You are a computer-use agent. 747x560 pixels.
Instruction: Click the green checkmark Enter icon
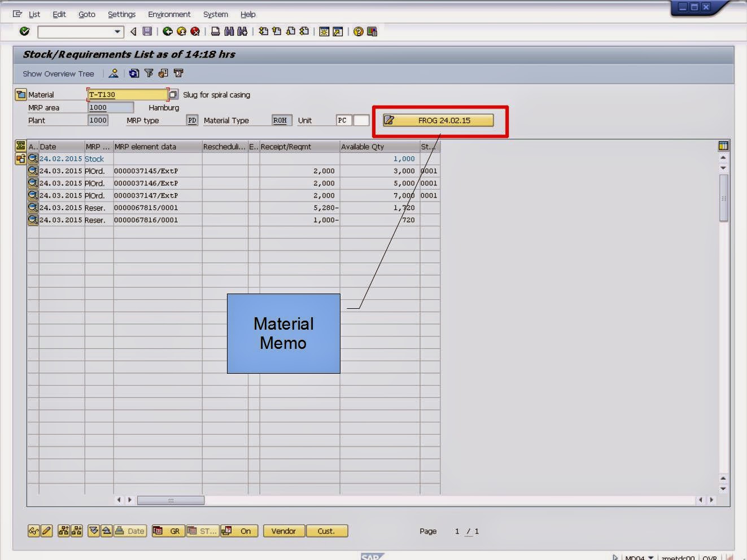(x=24, y=32)
